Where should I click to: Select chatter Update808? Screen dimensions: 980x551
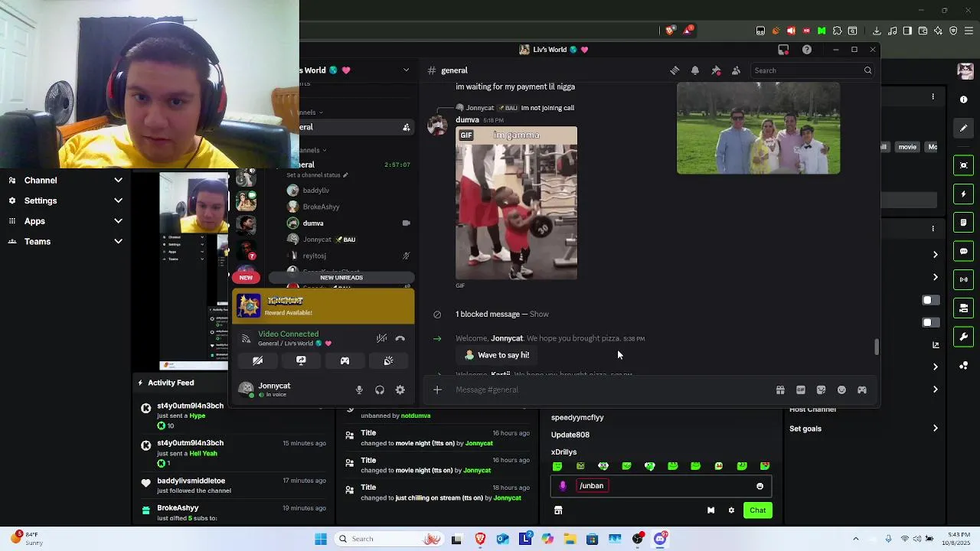point(570,435)
